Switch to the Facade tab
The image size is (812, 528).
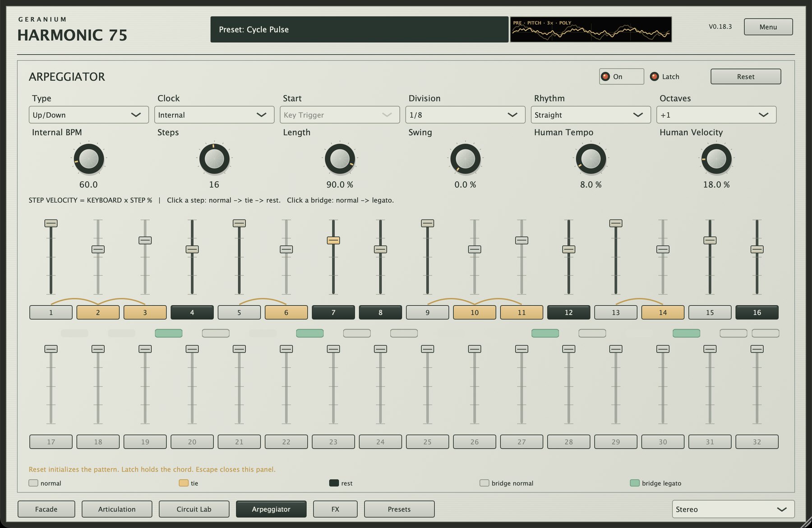click(46, 509)
